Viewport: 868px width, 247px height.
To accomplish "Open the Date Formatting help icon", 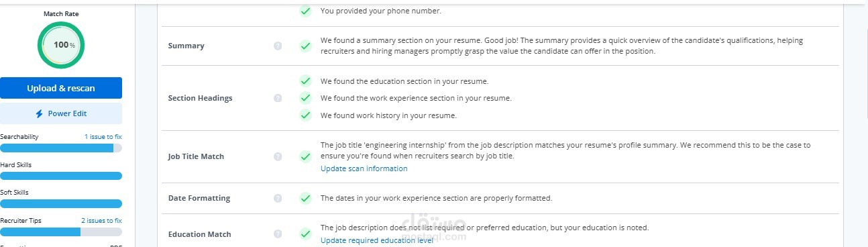I will click(x=278, y=199).
